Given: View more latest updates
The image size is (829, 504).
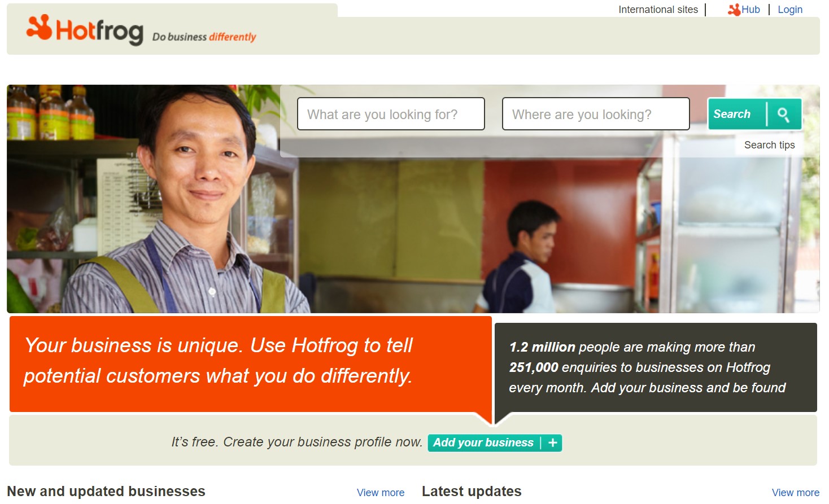Looking at the screenshot, I should point(795,493).
